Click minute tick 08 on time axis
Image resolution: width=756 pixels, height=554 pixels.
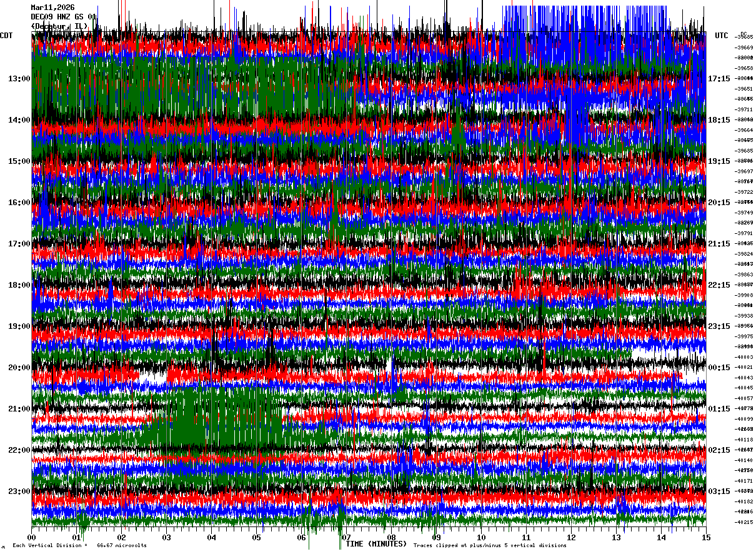(392, 536)
